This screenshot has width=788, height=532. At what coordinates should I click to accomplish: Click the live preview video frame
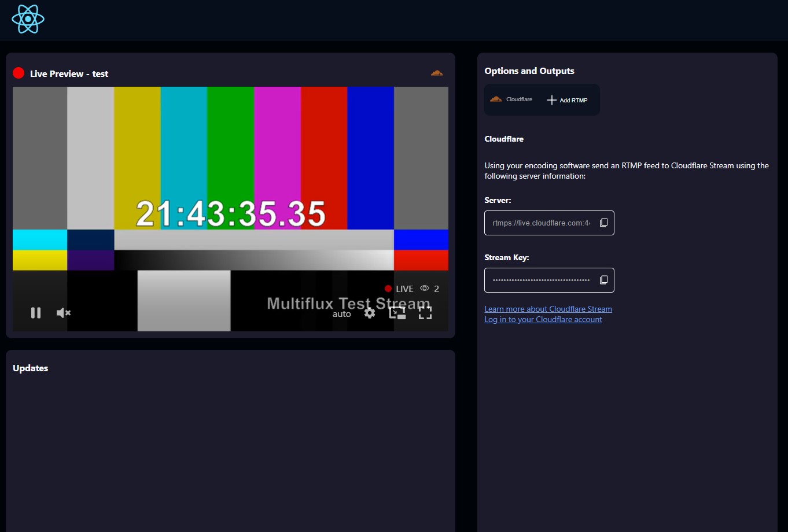(x=230, y=209)
